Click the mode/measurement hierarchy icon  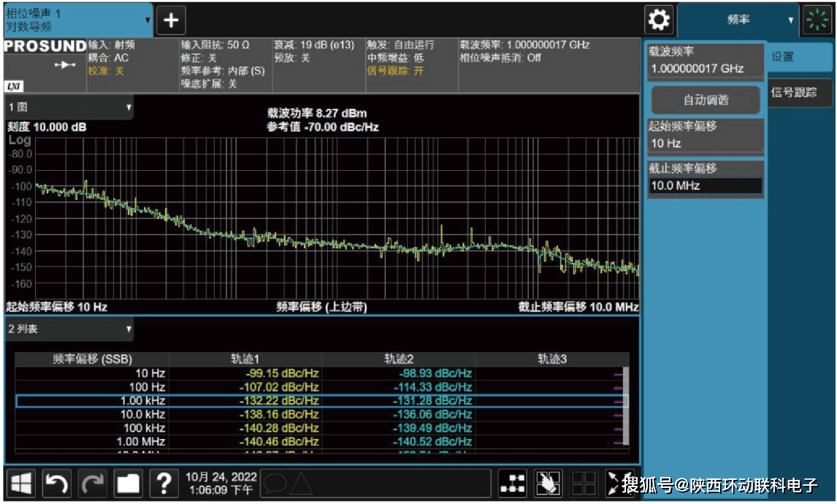[x=513, y=483]
